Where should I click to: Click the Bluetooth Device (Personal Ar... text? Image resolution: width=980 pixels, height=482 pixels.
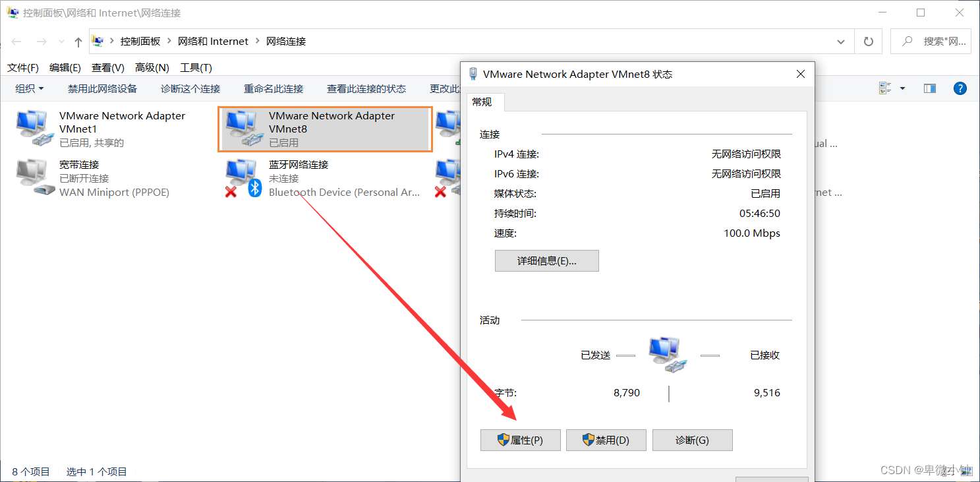click(x=344, y=193)
